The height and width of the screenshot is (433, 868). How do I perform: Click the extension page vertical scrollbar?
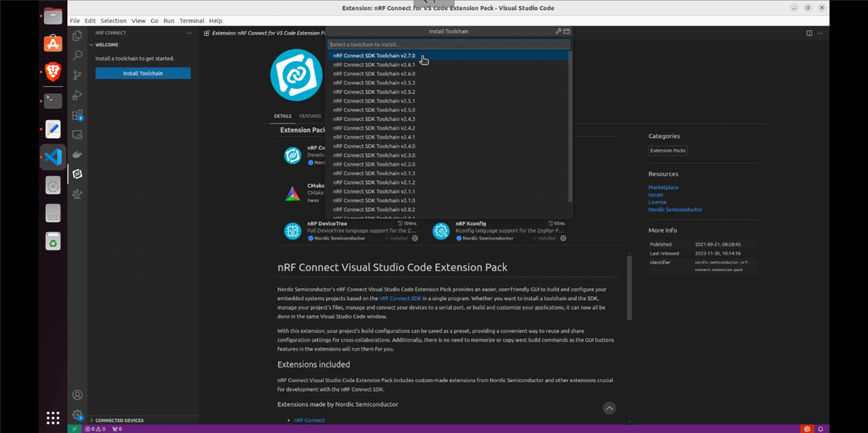630,287
